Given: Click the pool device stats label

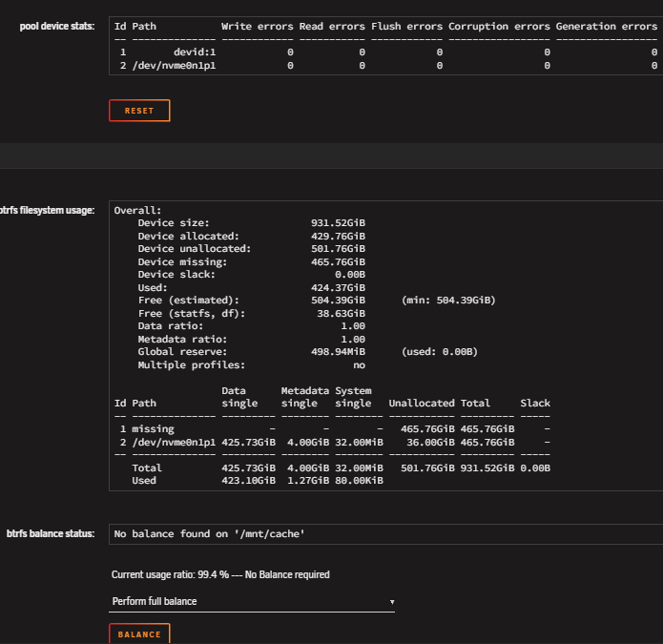Looking at the screenshot, I should tap(57, 26).
